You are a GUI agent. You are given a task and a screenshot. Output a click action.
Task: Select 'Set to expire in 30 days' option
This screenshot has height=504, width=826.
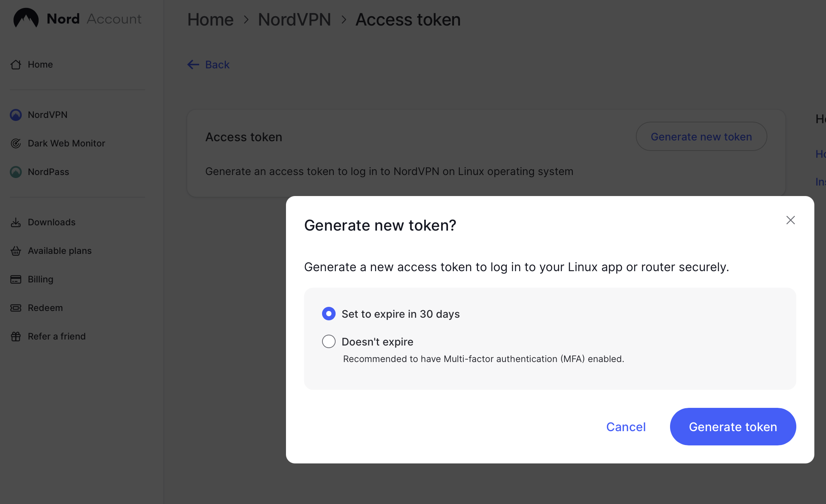coord(329,314)
